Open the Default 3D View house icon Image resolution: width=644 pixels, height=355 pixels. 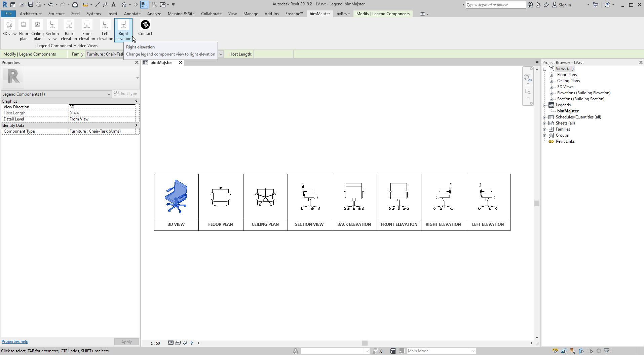[x=124, y=5]
